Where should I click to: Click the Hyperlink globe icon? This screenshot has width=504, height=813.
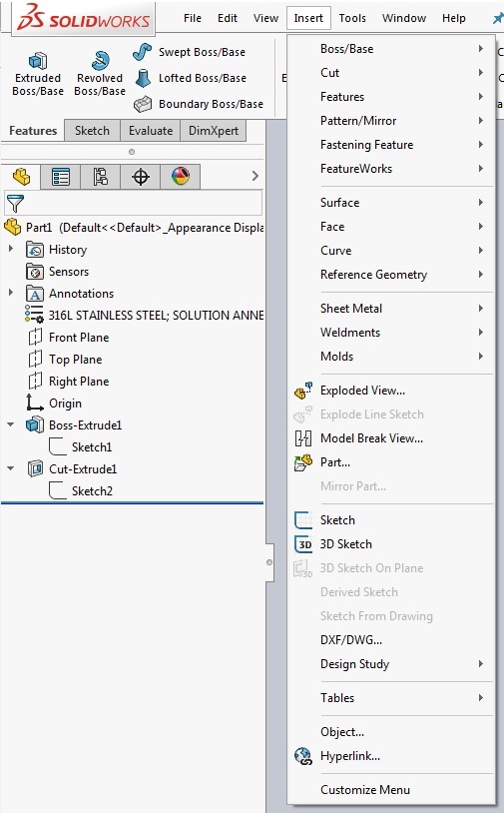303,756
